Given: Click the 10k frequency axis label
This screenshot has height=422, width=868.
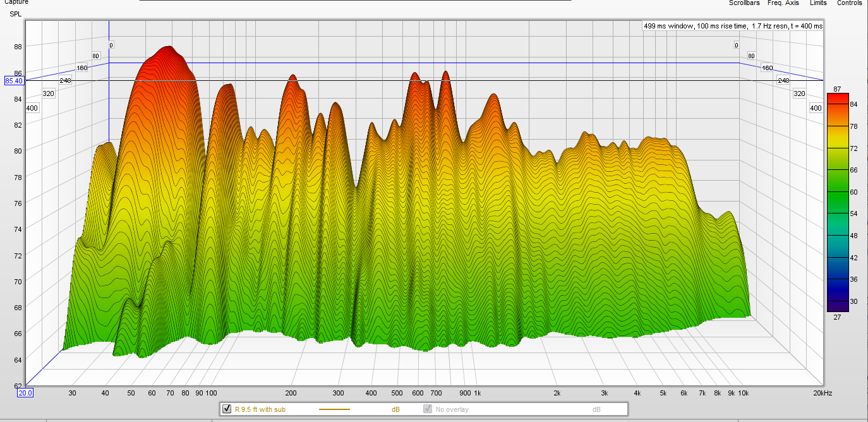Looking at the screenshot, I should [744, 393].
